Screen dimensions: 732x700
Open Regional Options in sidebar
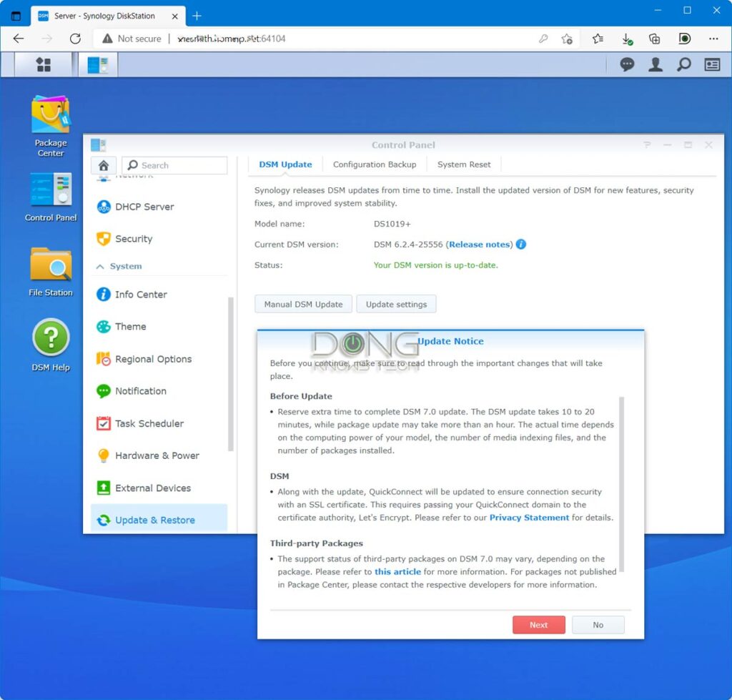point(159,359)
